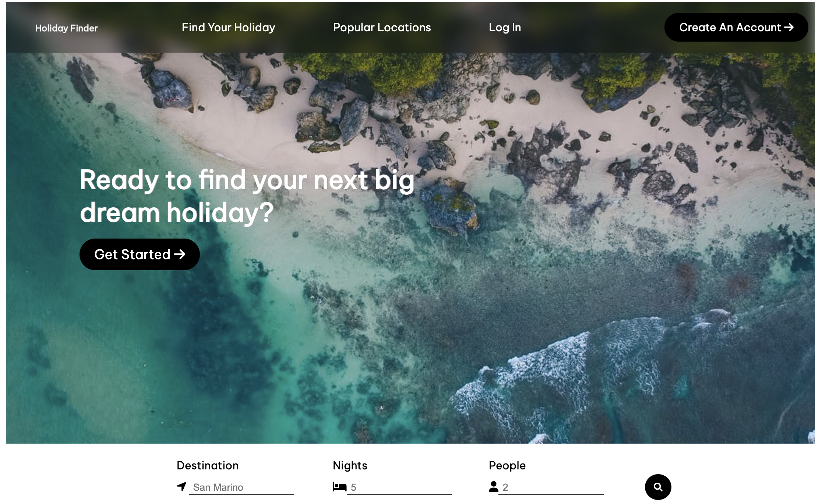
Task: Click the Holiday Finder logo
Action: (66, 28)
